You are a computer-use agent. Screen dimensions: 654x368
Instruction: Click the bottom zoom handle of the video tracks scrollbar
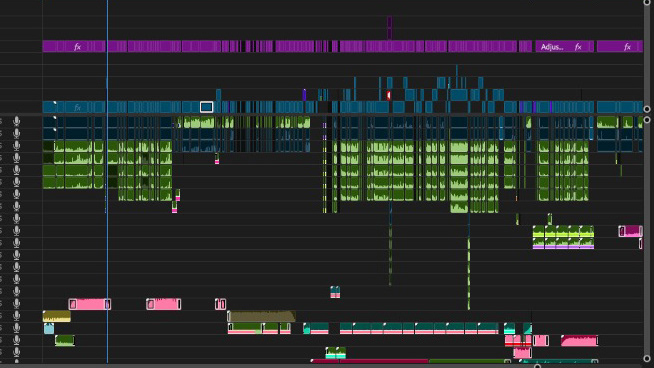(647, 109)
